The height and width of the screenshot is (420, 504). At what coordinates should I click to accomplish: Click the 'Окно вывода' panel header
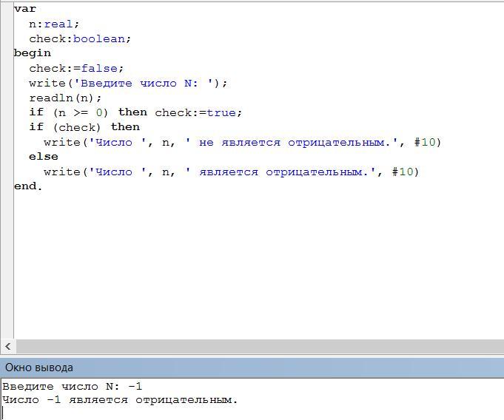(x=252, y=367)
